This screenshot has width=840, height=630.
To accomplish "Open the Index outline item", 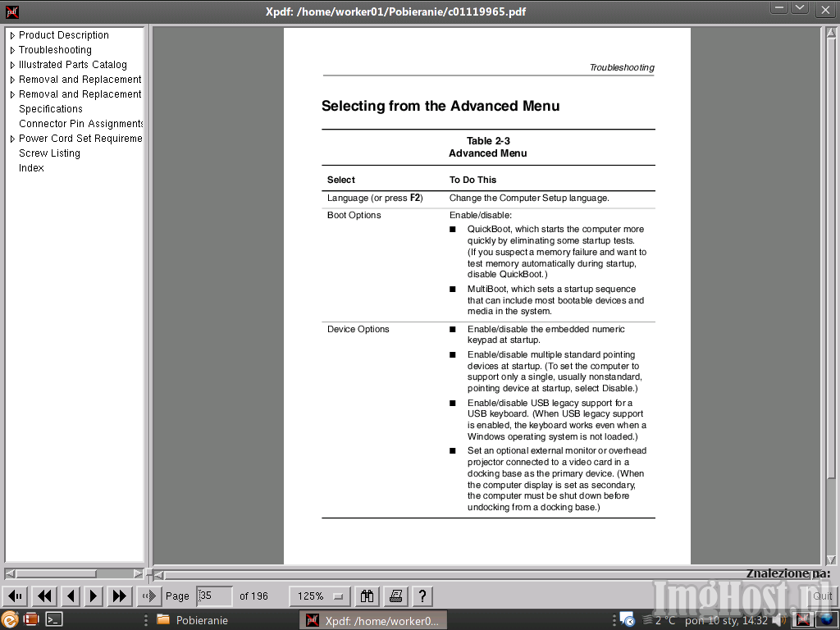I will (x=31, y=167).
